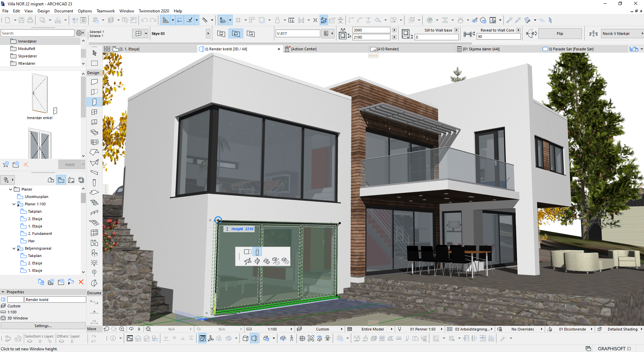Select the Stair tool in the toolbox

(x=95, y=202)
